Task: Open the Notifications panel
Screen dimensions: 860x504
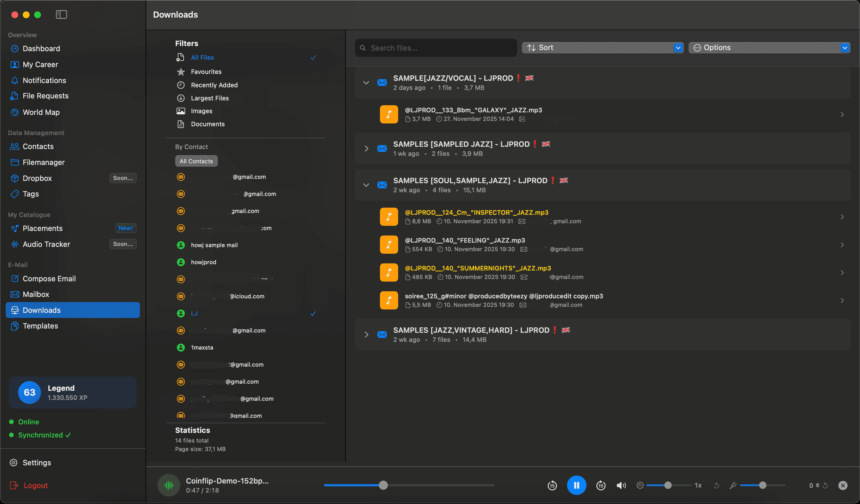Action: [45, 80]
